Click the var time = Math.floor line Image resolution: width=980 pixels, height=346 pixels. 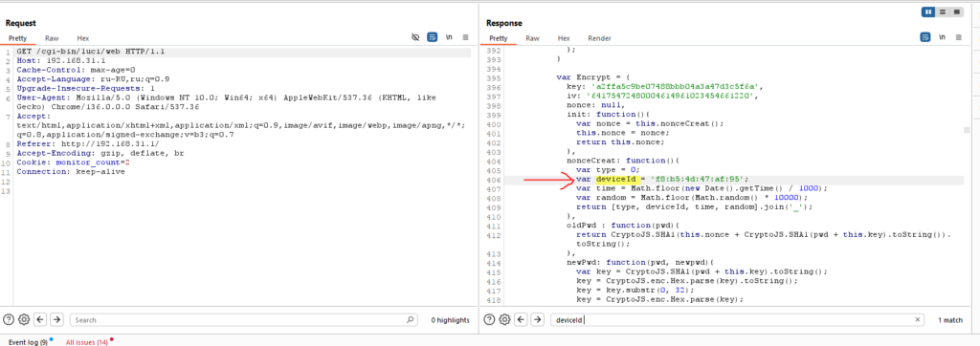point(702,188)
